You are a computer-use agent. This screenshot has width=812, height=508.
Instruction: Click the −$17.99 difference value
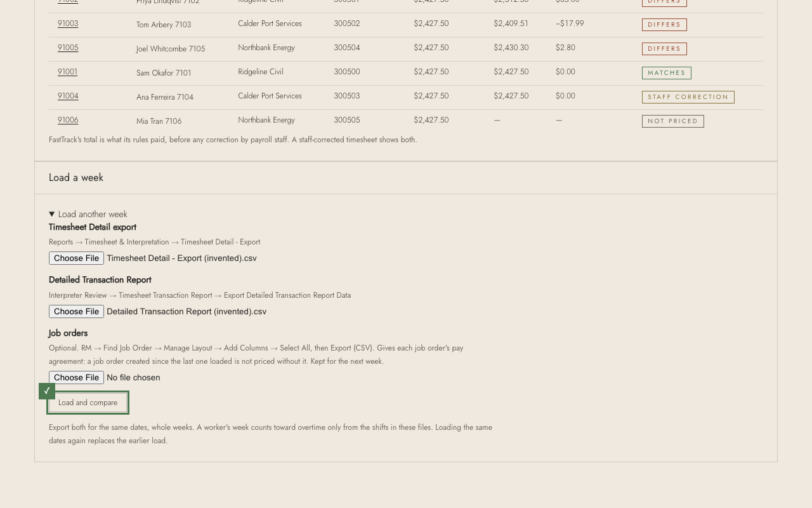[570, 23]
